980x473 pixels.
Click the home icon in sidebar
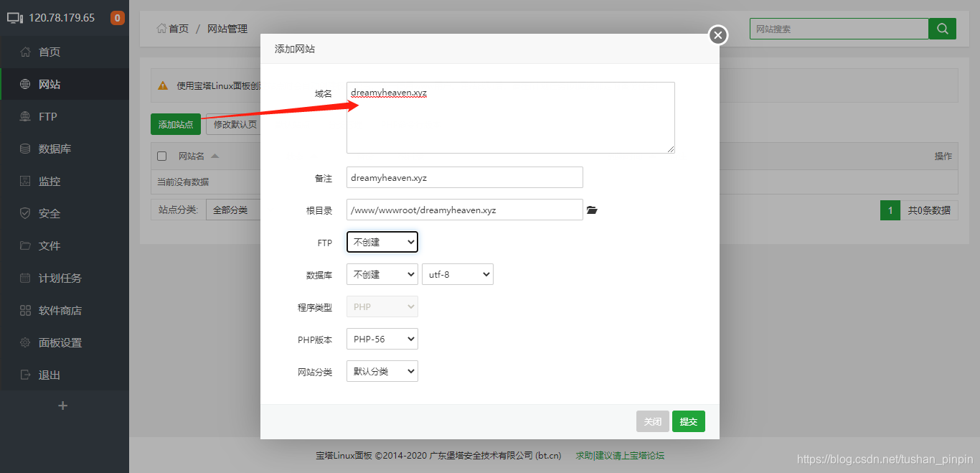point(25,52)
